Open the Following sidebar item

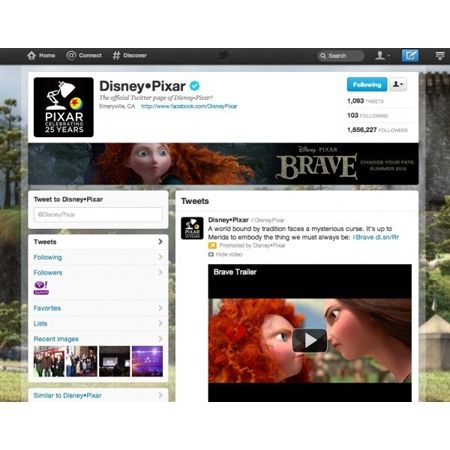pos(98,257)
